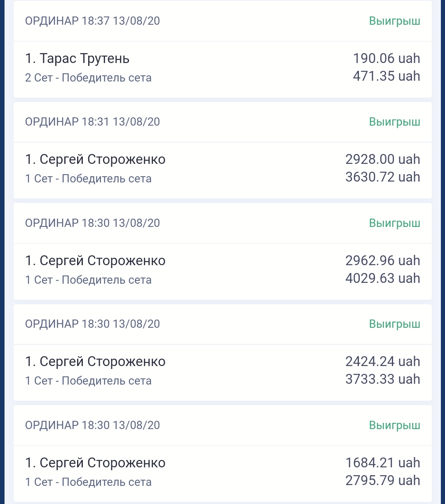
Task: Open Сергей Стороженко bet paying 2795.79 uah
Action: click(222, 474)
